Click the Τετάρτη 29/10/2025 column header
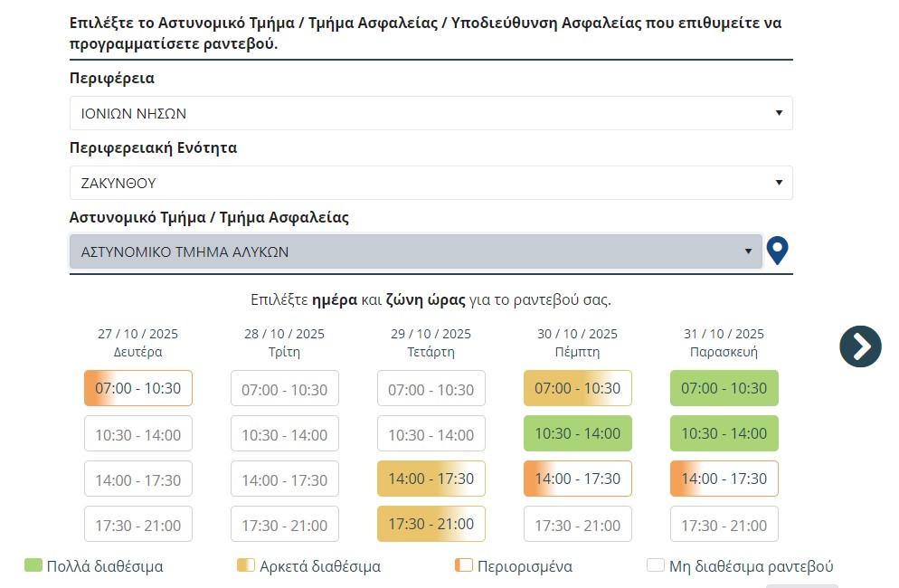The height and width of the screenshot is (588, 899). tap(431, 343)
